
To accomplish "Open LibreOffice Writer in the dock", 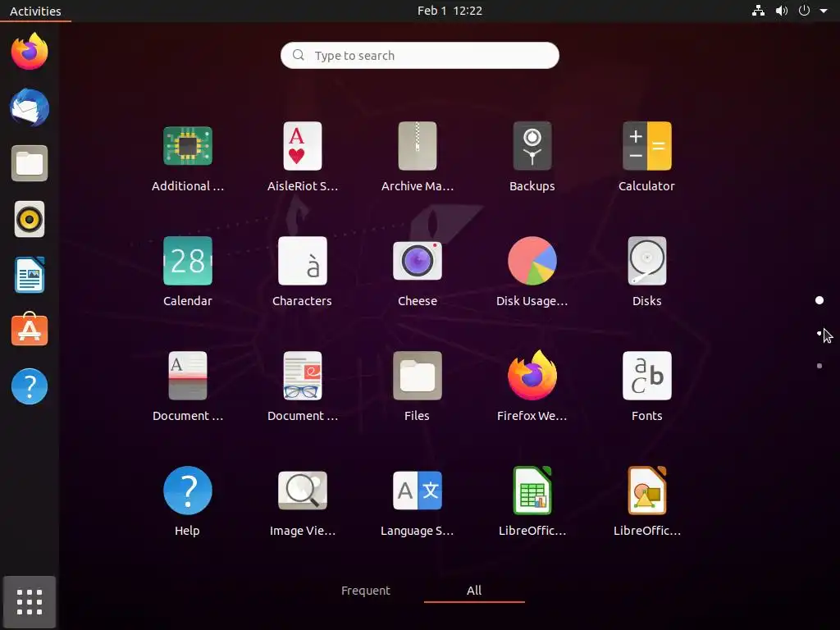I will (30, 275).
